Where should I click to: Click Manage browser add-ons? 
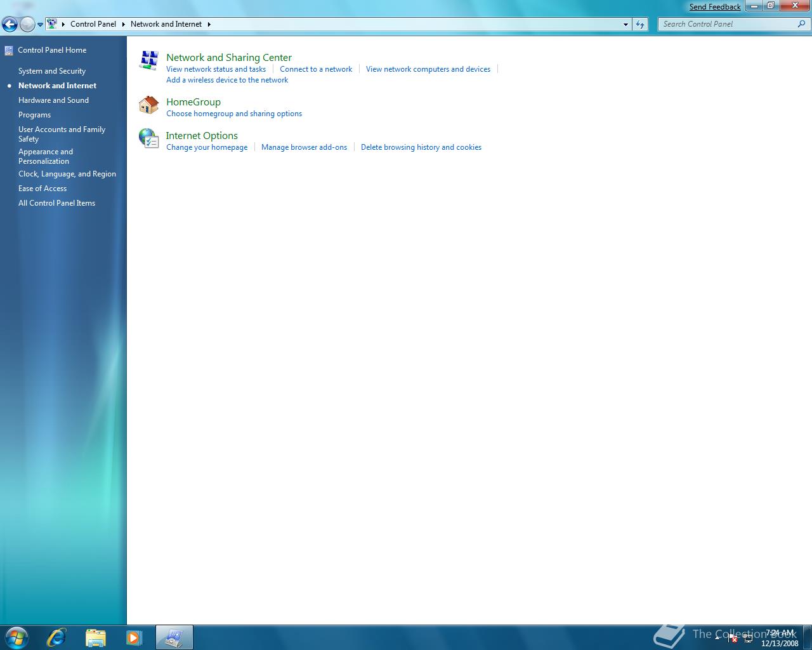[304, 147]
